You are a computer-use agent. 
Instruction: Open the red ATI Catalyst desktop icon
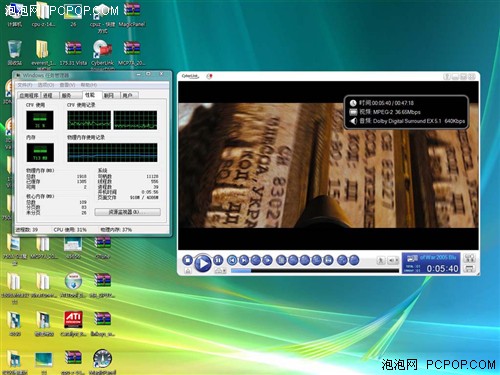click(73, 323)
